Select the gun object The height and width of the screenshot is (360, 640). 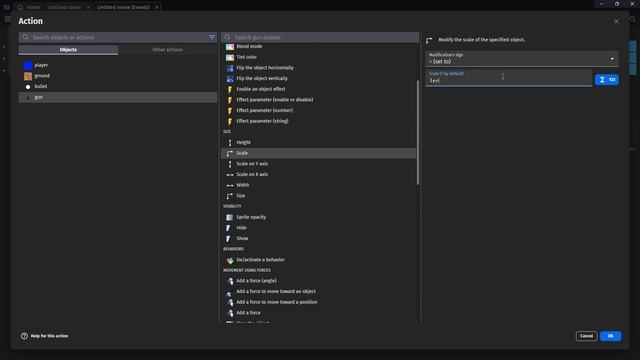118,97
